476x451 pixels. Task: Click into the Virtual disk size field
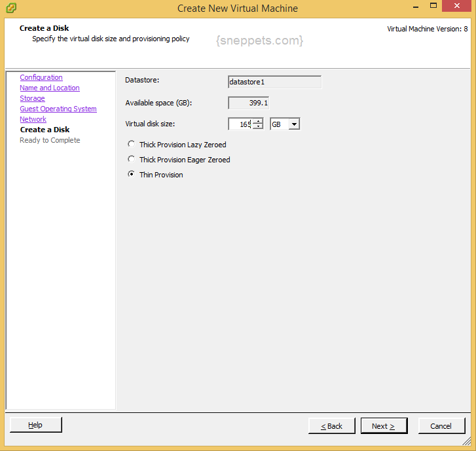[240, 124]
